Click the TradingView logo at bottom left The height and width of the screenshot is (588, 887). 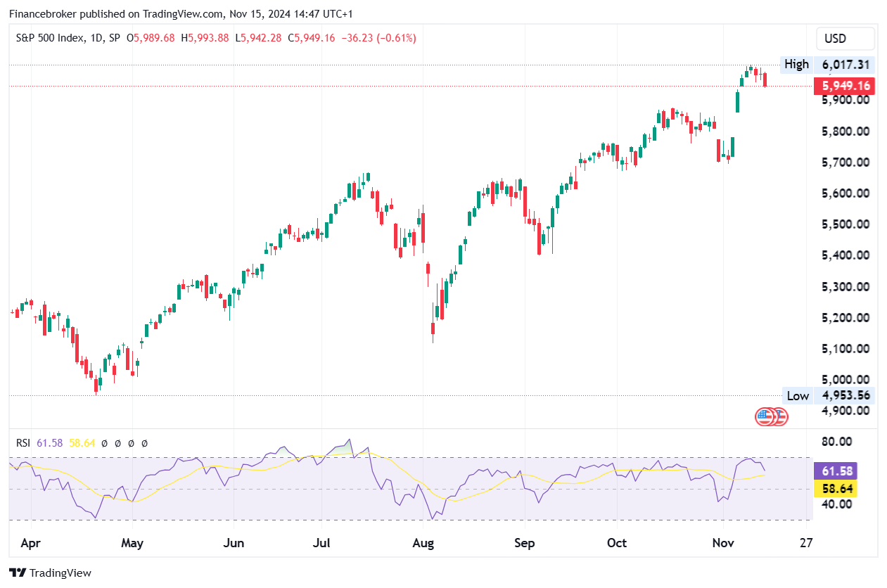[x=49, y=573]
